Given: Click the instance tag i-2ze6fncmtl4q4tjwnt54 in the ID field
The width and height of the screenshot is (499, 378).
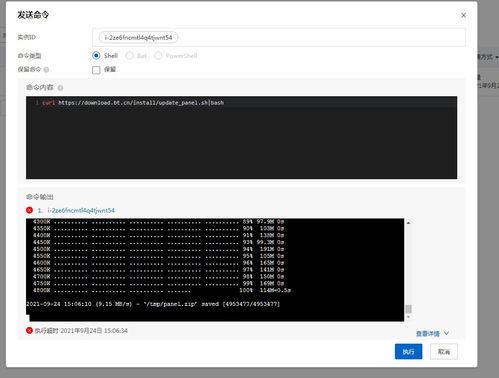Looking at the screenshot, I should tap(138, 37).
